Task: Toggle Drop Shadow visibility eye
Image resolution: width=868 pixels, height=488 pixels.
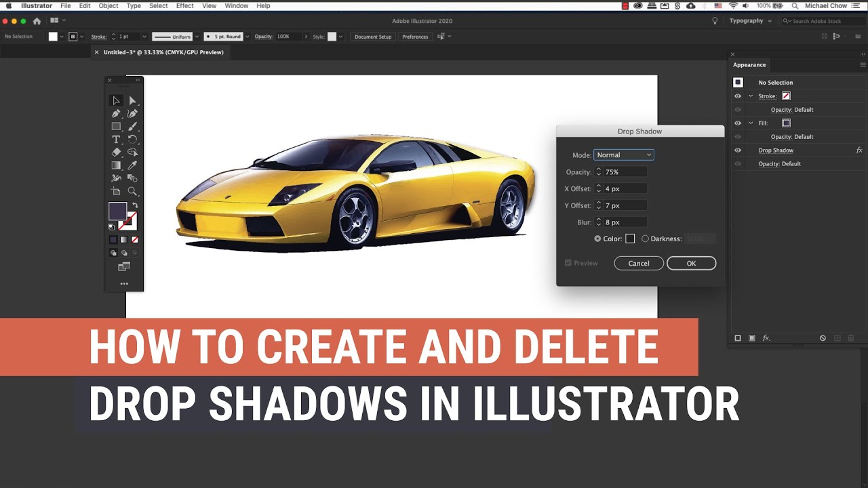Action: (738, 150)
